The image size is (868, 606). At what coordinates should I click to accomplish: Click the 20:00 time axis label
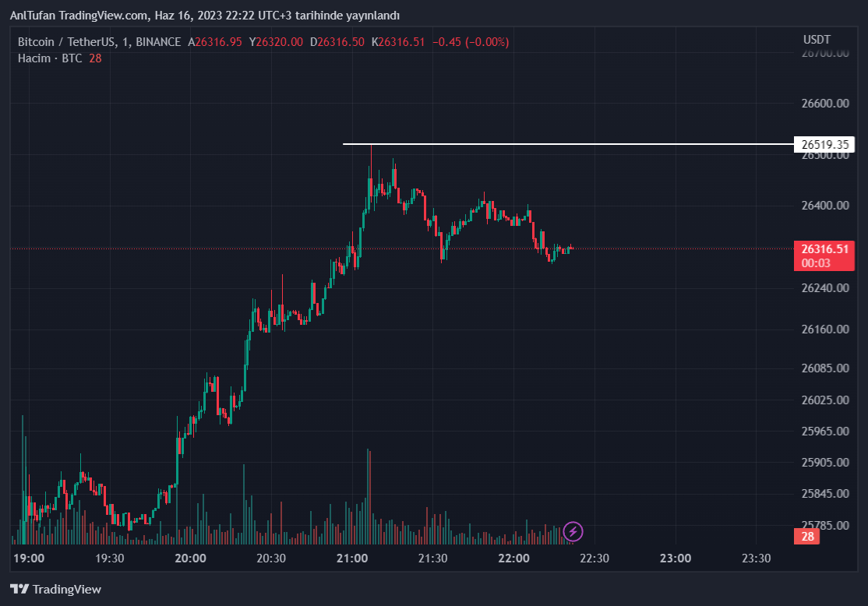click(191, 558)
